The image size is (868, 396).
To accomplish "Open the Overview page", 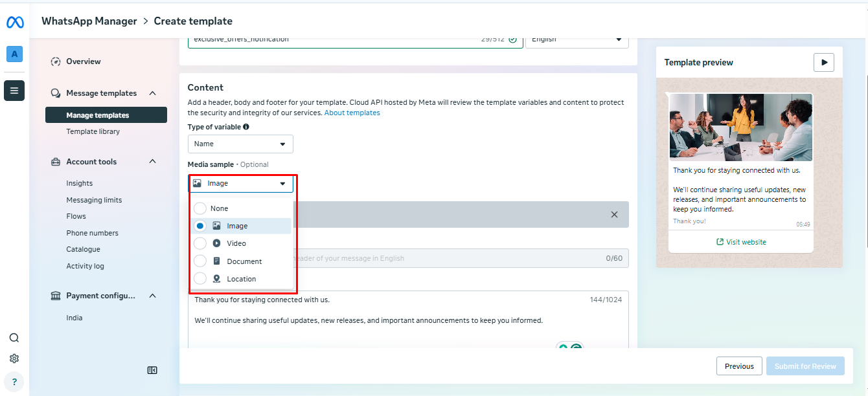I will pos(84,61).
